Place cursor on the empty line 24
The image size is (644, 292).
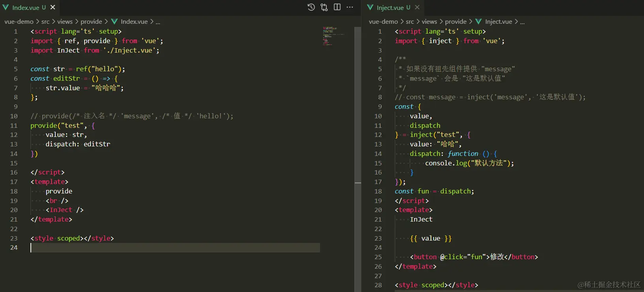(175, 248)
